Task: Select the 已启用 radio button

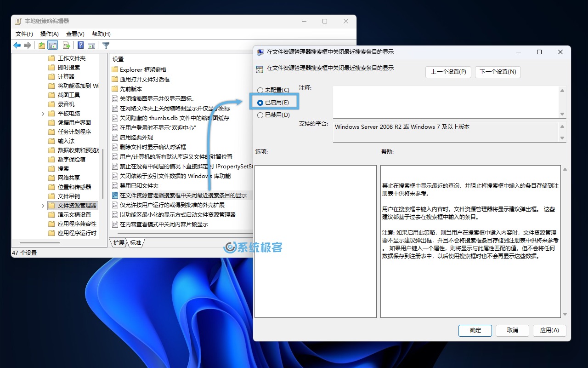Action: (261, 102)
